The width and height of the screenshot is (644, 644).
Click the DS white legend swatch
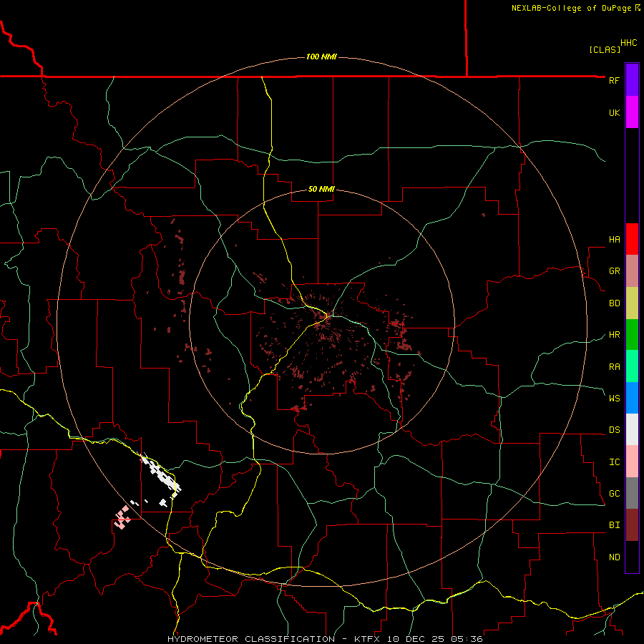[632, 429]
